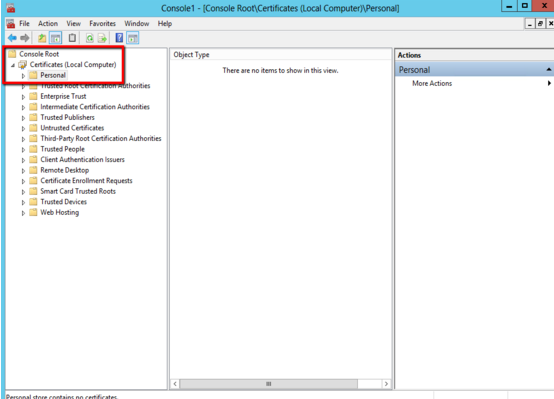Expand the Web Hosting node
The image size is (554, 399).
pyautogui.click(x=23, y=213)
